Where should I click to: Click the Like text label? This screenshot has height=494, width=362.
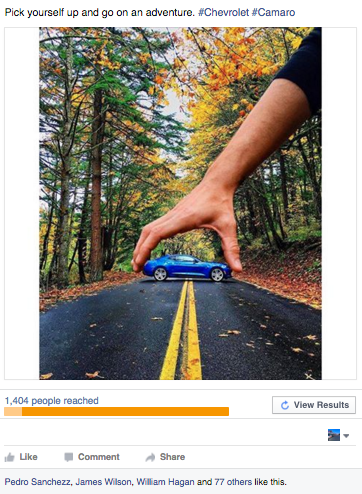(x=28, y=457)
